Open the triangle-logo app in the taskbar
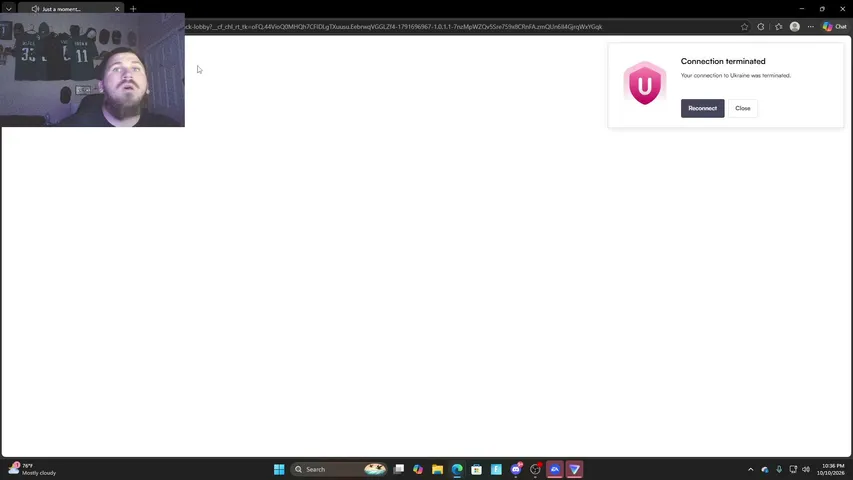The image size is (853, 480). click(574, 469)
